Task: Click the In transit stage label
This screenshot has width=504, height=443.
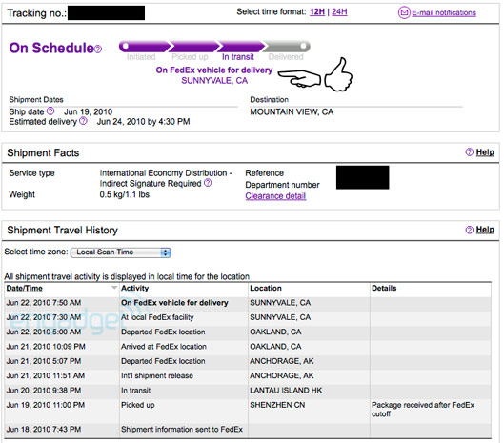Action: pos(238,57)
